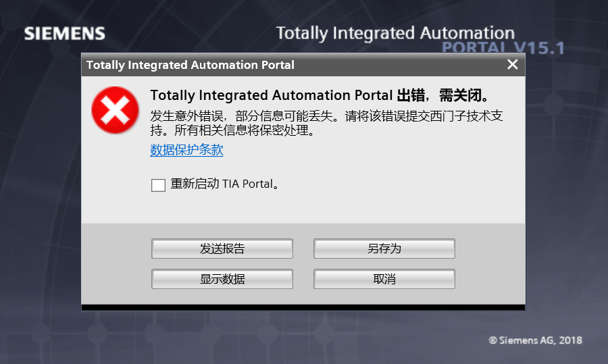608x364 pixels.
Task: Open the 数据保护条款 link
Action: [186, 150]
